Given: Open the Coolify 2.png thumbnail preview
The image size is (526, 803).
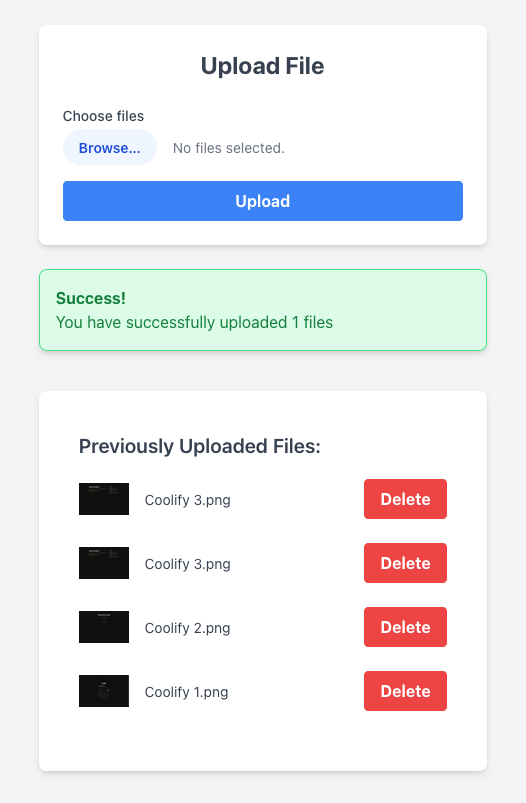Looking at the screenshot, I should (104, 627).
